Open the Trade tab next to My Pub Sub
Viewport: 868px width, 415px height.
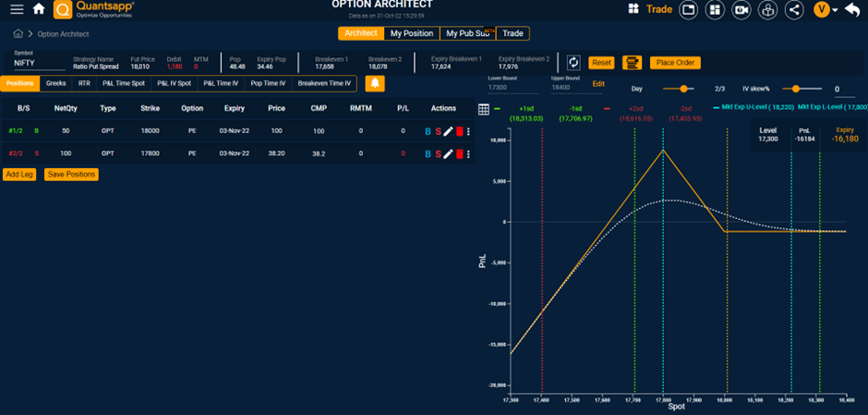[513, 33]
